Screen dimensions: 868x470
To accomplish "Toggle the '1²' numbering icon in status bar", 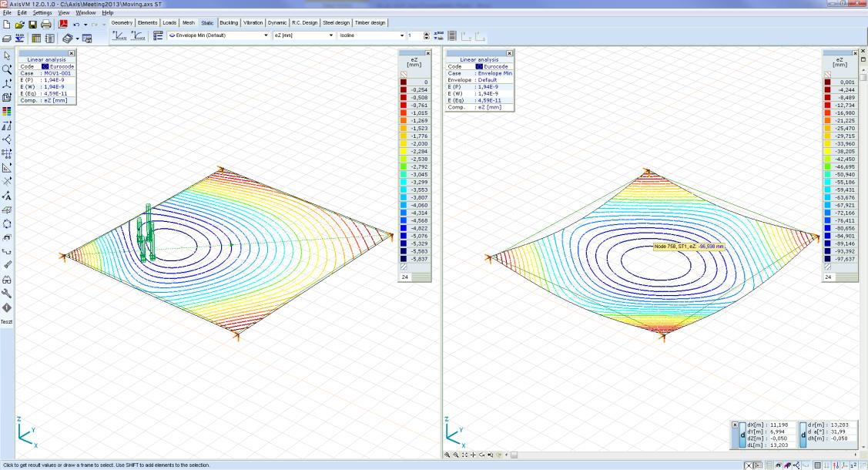I will coord(853,465).
